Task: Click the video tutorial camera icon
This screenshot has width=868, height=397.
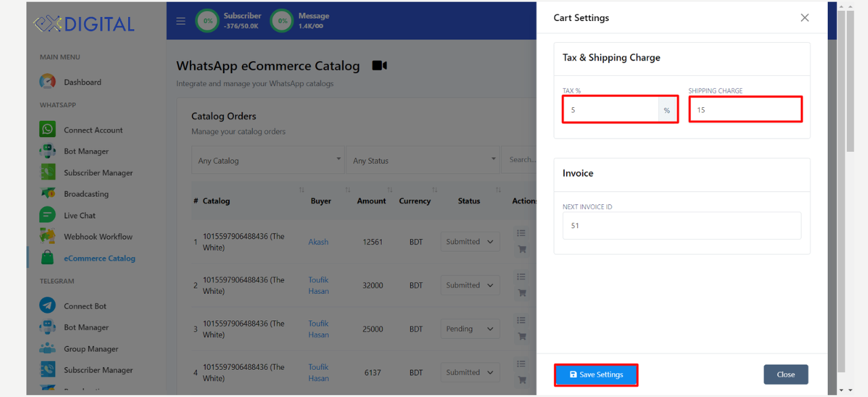Action: (x=380, y=66)
